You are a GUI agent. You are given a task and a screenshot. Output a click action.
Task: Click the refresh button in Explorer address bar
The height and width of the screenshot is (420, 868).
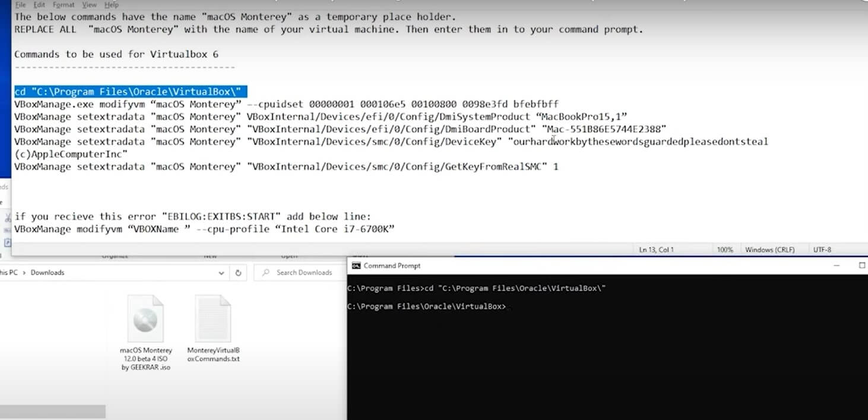(x=238, y=273)
